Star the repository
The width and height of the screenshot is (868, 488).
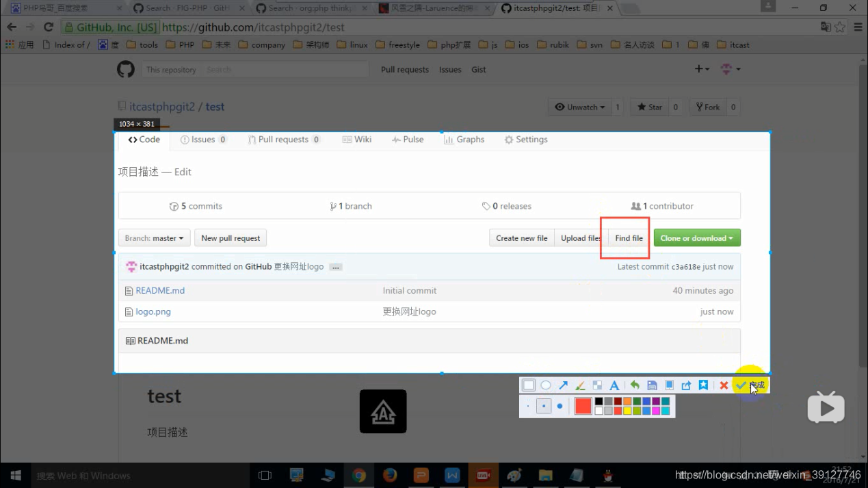click(x=649, y=107)
